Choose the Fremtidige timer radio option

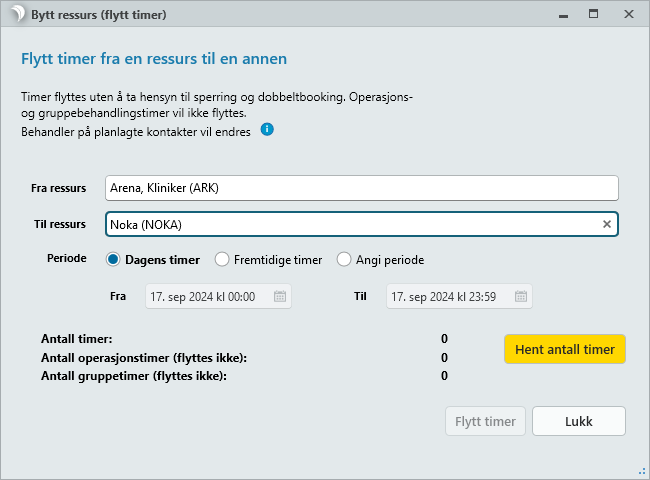[223, 260]
